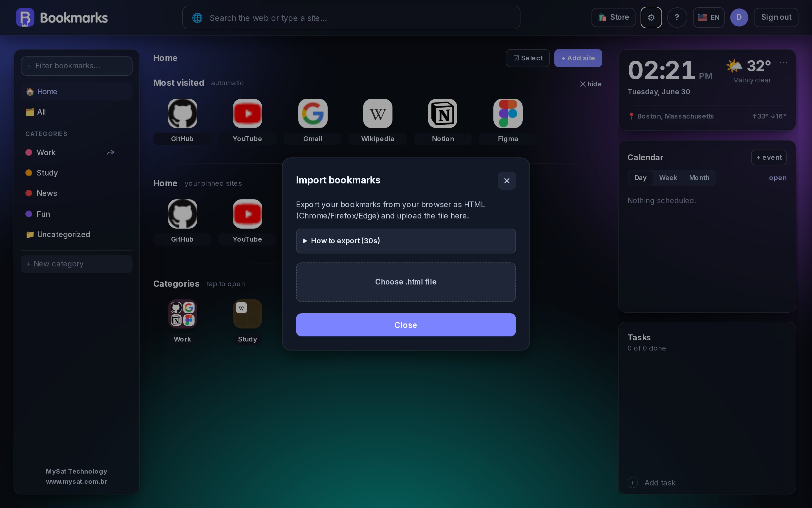The height and width of the screenshot is (508, 812).
Task: Select All in the sidebar
Action: [x=76, y=112]
